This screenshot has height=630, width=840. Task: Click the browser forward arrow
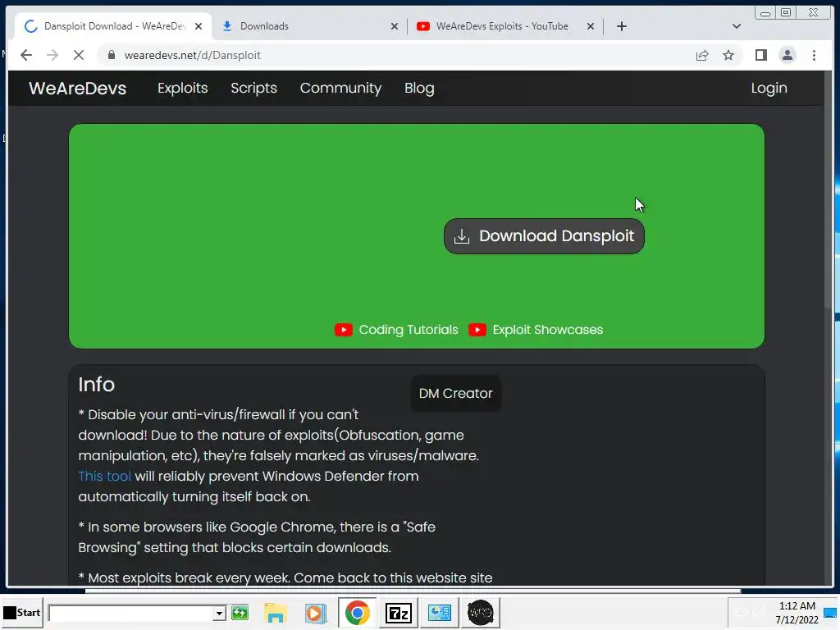(x=52, y=55)
